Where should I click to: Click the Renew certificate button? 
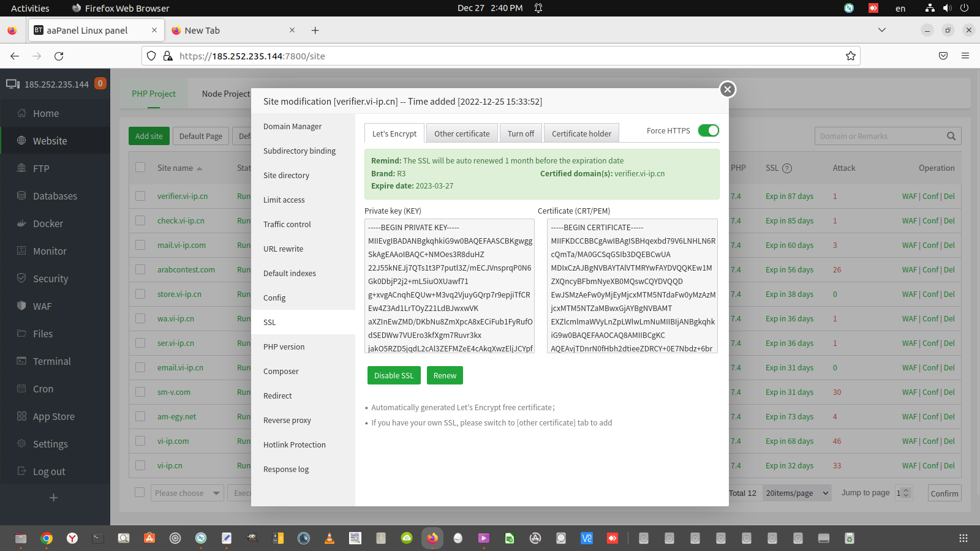point(445,375)
